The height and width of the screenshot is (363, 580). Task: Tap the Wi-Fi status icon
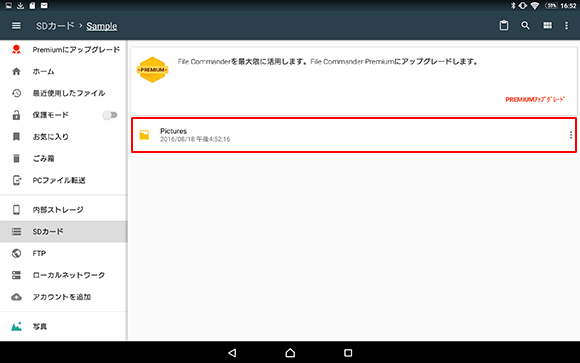click(x=535, y=6)
